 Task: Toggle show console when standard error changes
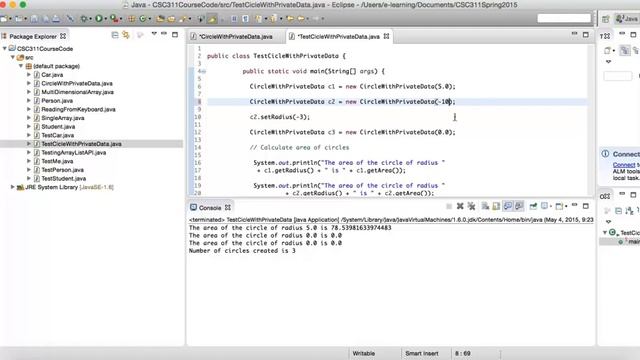tap(519, 206)
